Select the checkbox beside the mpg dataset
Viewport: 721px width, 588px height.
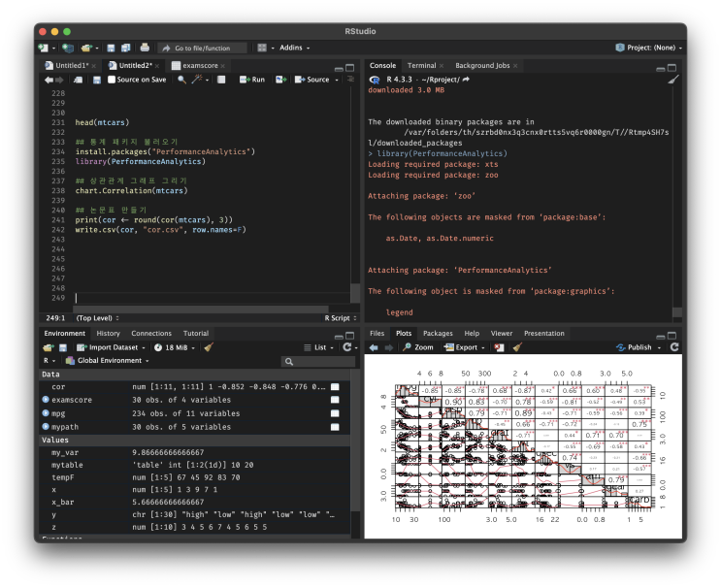coord(335,413)
